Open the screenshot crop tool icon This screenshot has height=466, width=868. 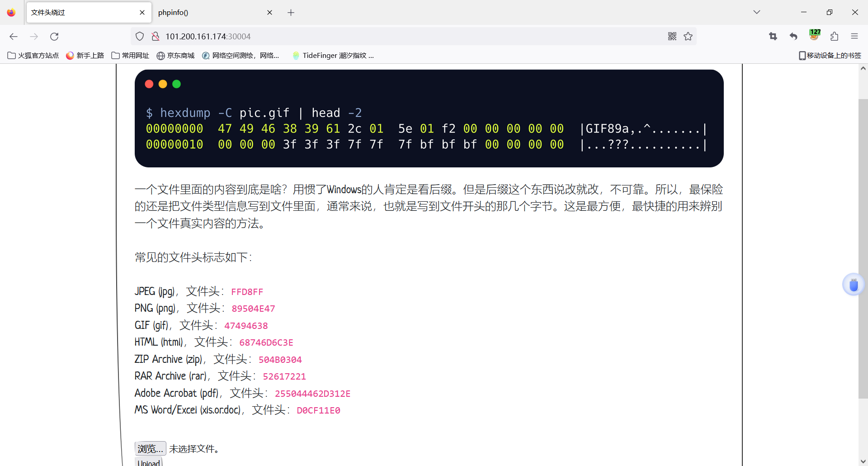(x=773, y=37)
